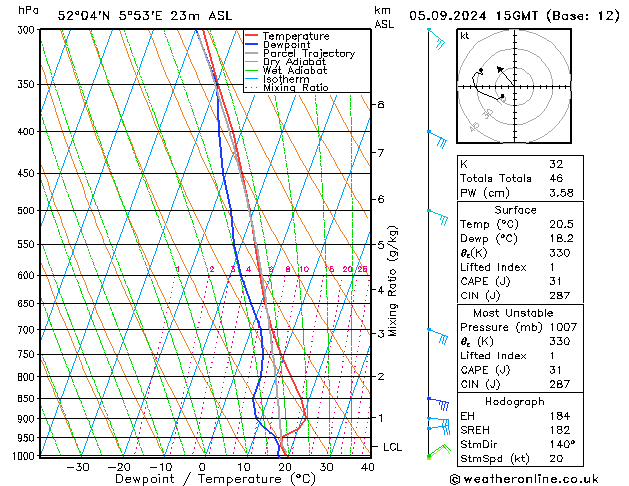Click the StmDir value '140°'
Viewport: 629px width, 486px height.
point(562,444)
